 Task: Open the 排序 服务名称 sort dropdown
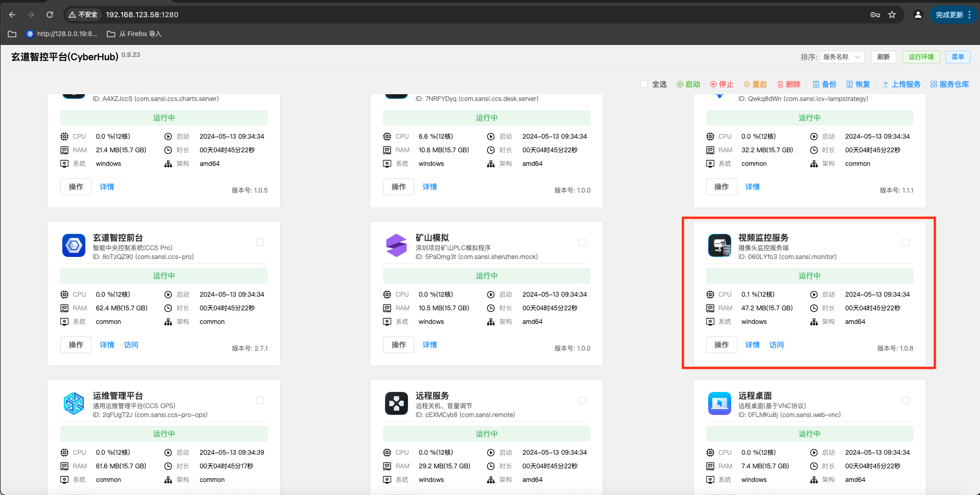(842, 57)
